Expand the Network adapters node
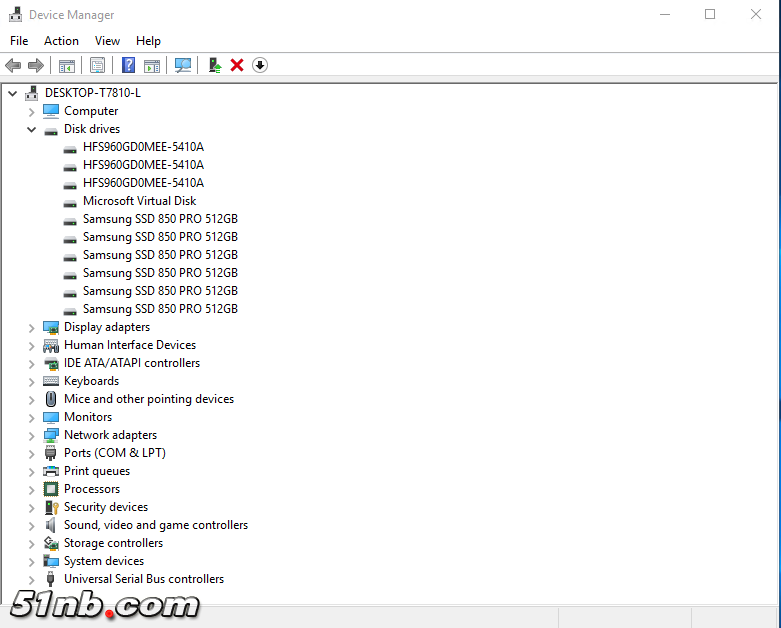The width and height of the screenshot is (781, 628). [32, 435]
